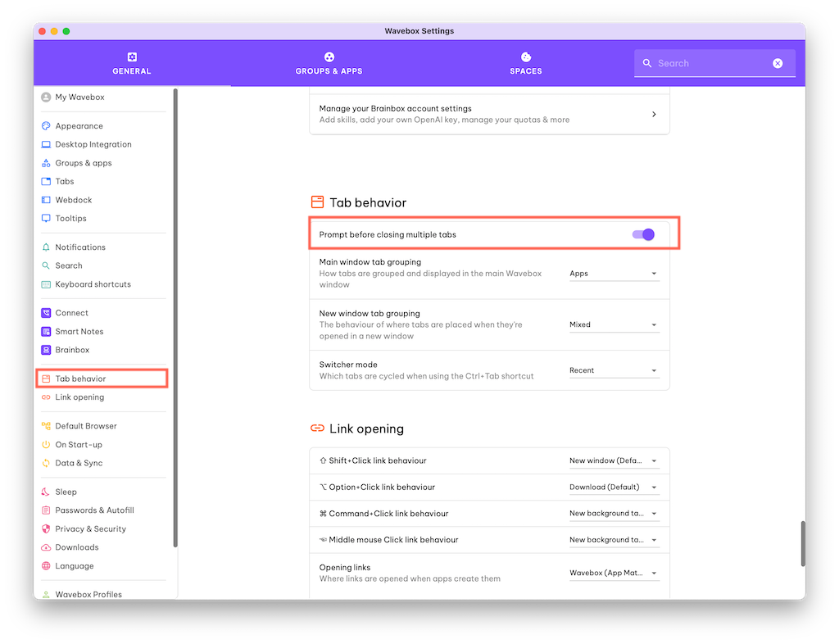Click the Desktop Integration icon

(46, 144)
